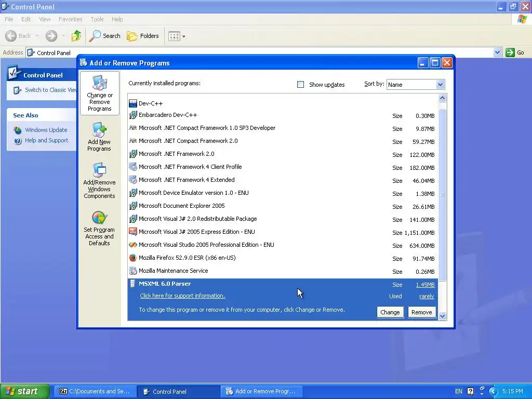Viewport: 532px width, 399px height.
Task: Click the Windows Update link
Action: tap(46, 130)
